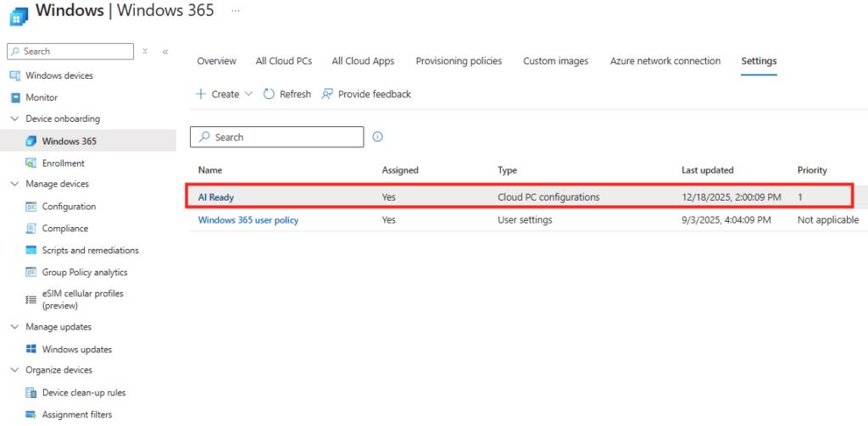Open the AI Ready configuration link
Screen dimensions: 868x426
coord(216,197)
